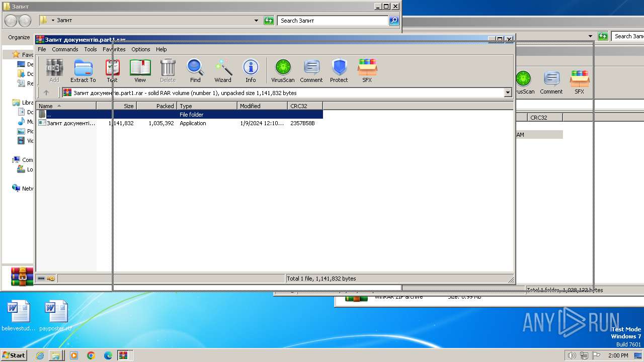644x362 pixels.
Task: Click status text Total 1 file, 1,141,832 bytes
Action: pyautogui.click(x=321, y=279)
